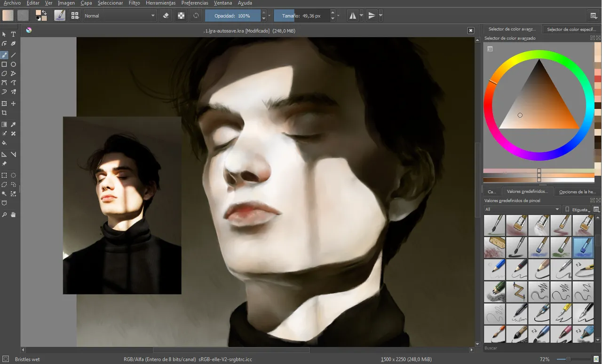Select the Text tool

[x=13, y=34]
